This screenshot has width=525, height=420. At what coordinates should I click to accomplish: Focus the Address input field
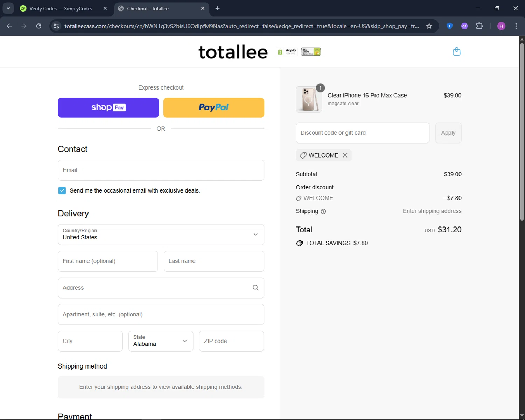[x=161, y=288]
